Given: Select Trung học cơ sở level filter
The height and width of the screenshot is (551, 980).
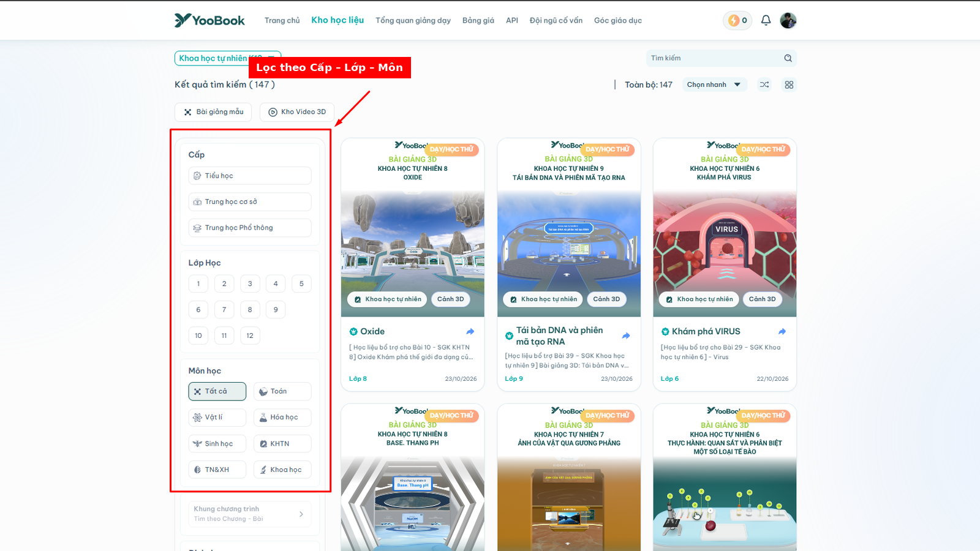Looking at the screenshot, I should [x=250, y=201].
